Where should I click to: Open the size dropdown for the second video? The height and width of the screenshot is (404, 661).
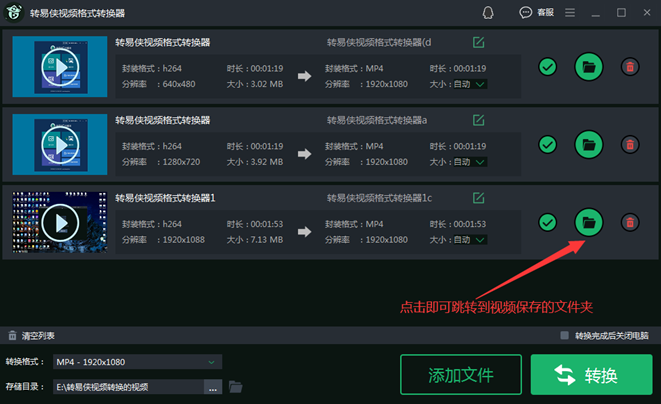[481, 161]
